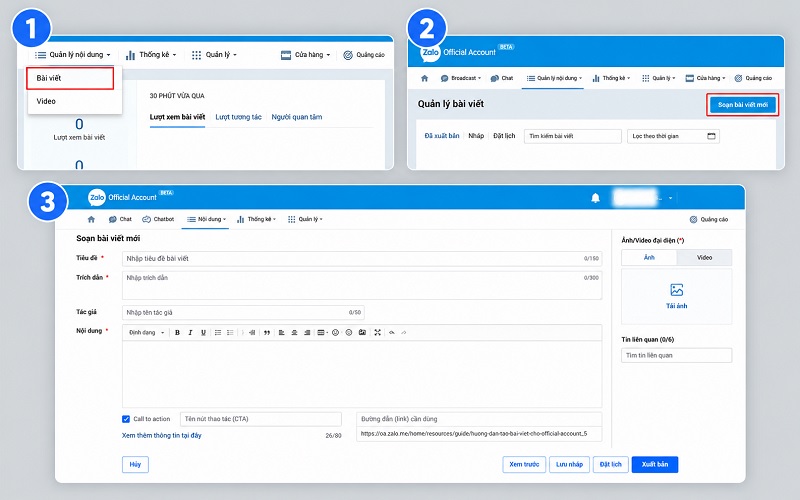Switch to Lượt tương tác tab
800x500 pixels.
[238, 117]
